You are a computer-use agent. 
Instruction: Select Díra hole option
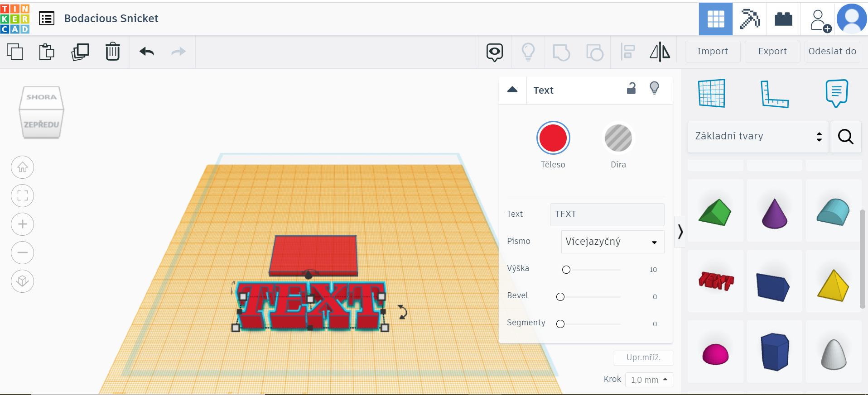tap(618, 138)
